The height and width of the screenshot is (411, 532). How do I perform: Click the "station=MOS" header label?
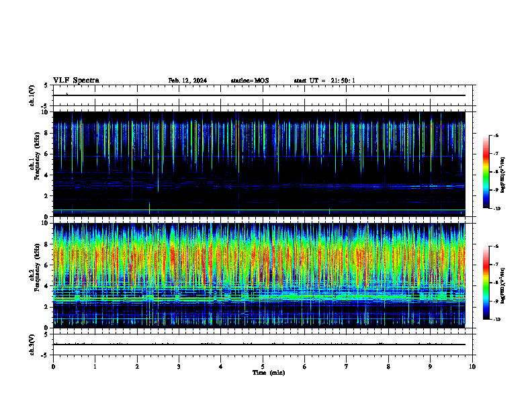[x=250, y=81]
